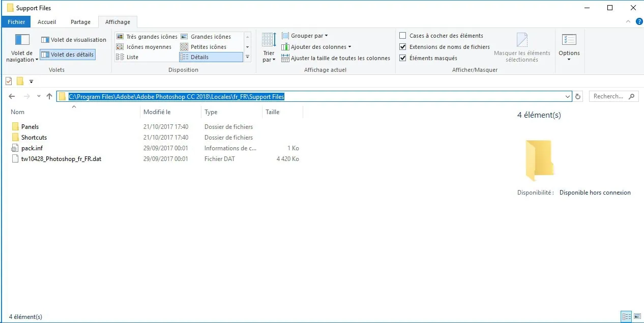Open the Fichier menu tab

[x=16, y=22]
